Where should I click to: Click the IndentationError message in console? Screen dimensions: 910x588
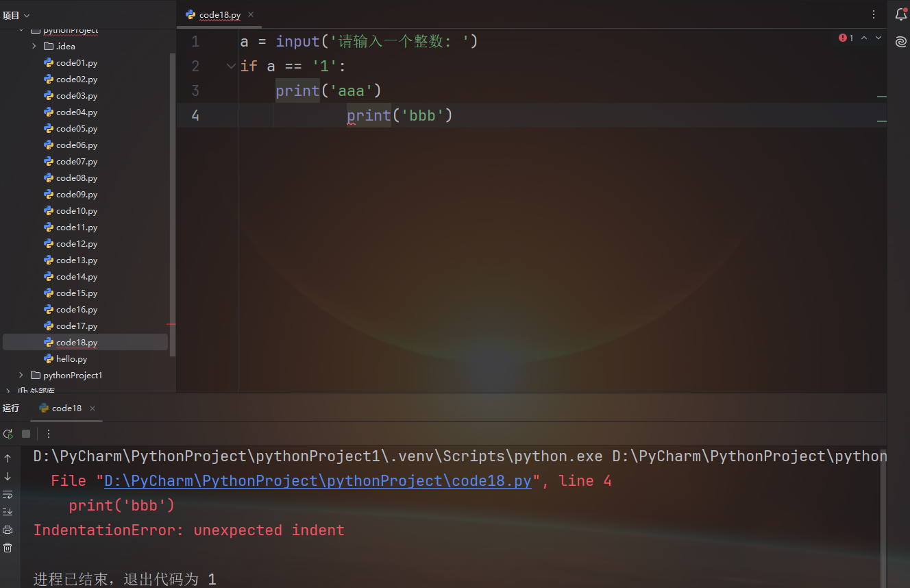(x=189, y=530)
